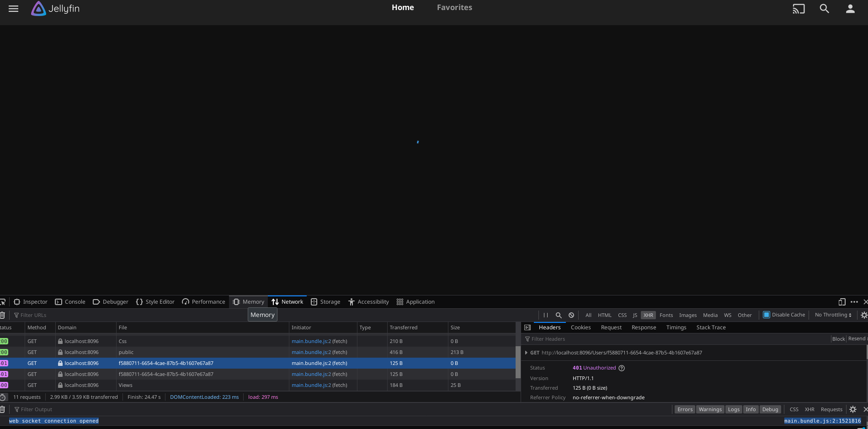Toggle Errors filter in console

pyautogui.click(x=685, y=409)
